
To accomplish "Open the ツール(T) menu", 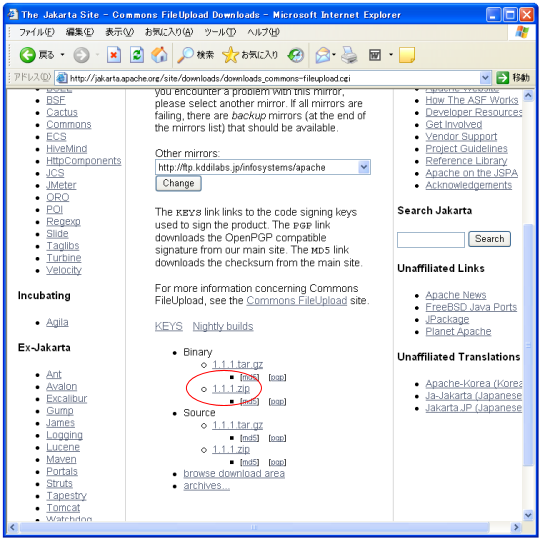I will [x=220, y=32].
